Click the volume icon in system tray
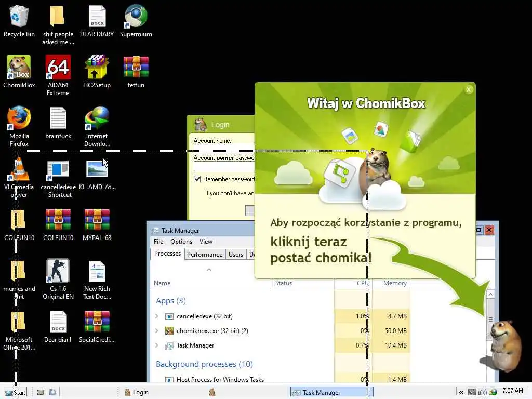 click(482, 392)
